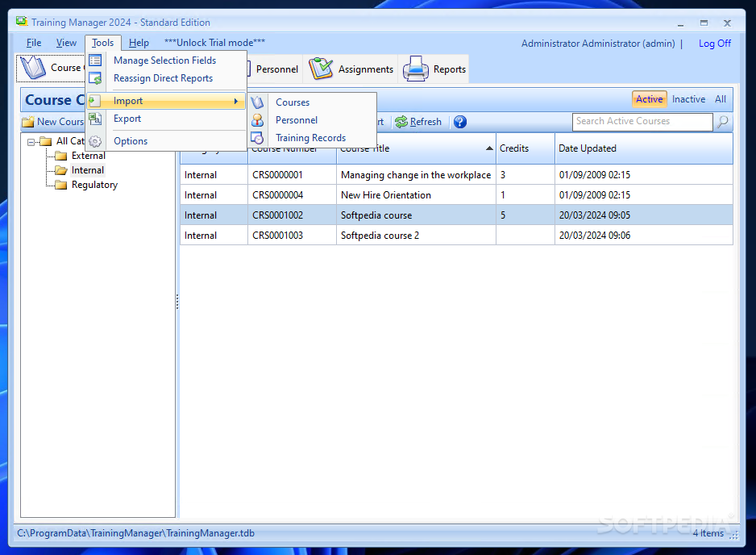Sort by the Date Updated column header

pyautogui.click(x=643, y=148)
